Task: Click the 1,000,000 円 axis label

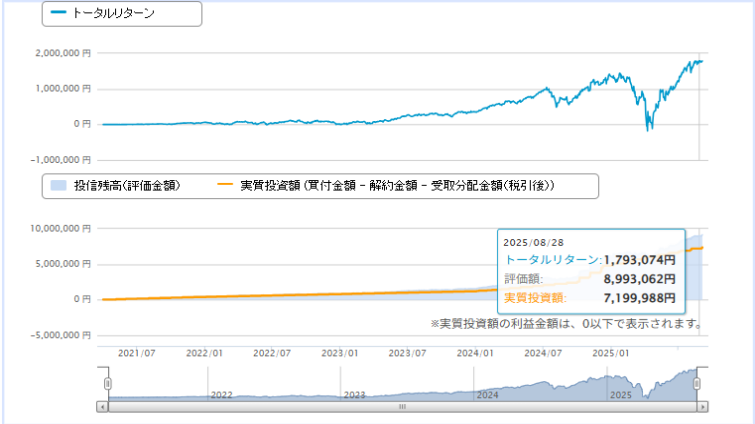Action: click(x=63, y=89)
